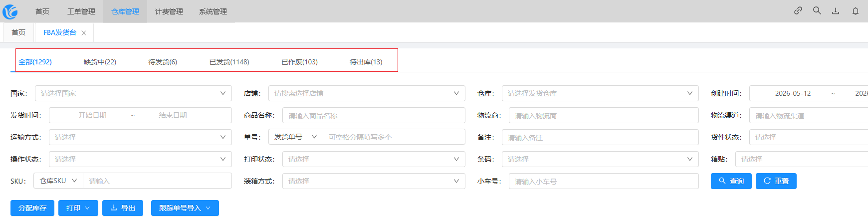Focus the 备注 input field
This screenshot has width=868, height=221.
(x=600, y=137)
